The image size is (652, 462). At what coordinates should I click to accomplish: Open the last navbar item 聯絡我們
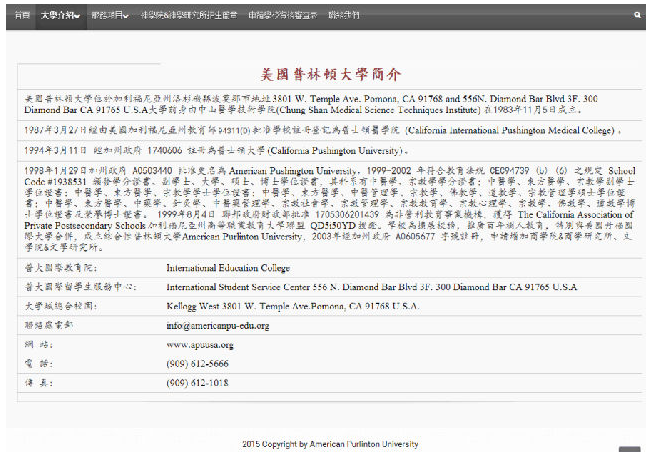click(343, 15)
